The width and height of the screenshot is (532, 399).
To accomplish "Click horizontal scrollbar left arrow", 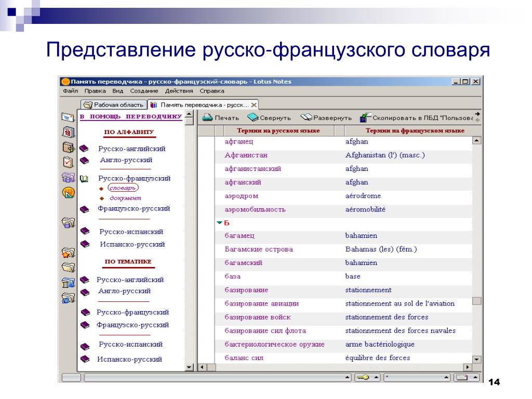I will pyautogui.click(x=203, y=367).
